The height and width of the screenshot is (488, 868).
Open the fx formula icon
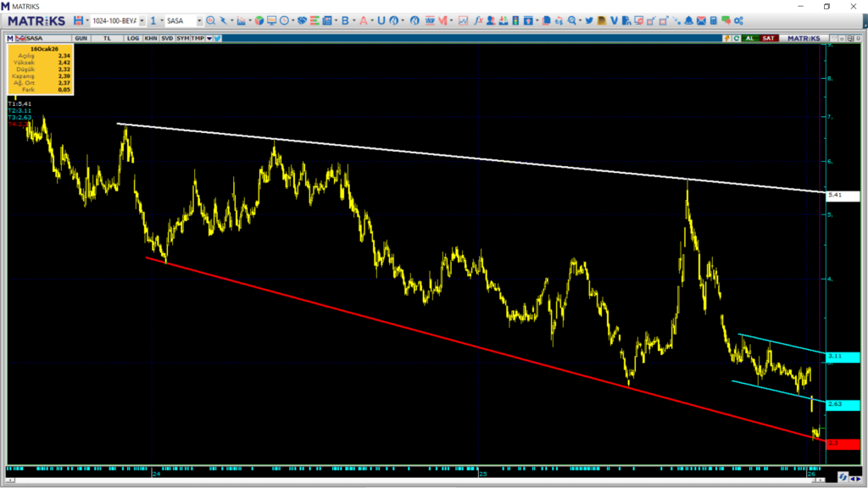(x=478, y=20)
